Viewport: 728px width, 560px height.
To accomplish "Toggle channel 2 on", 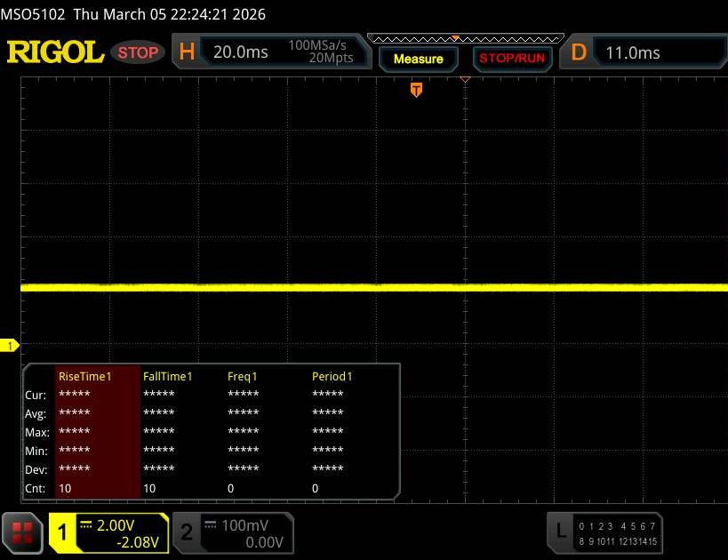I will [x=188, y=532].
